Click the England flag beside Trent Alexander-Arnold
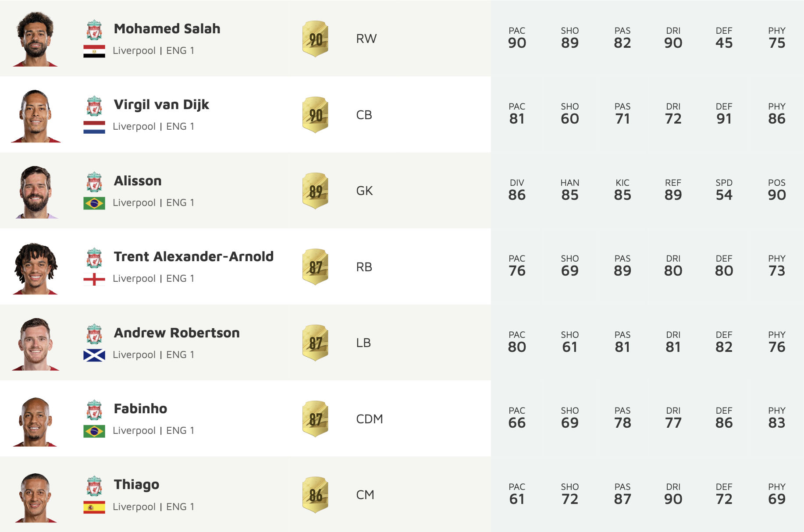This screenshot has height=532, width=804. point(94,279)
